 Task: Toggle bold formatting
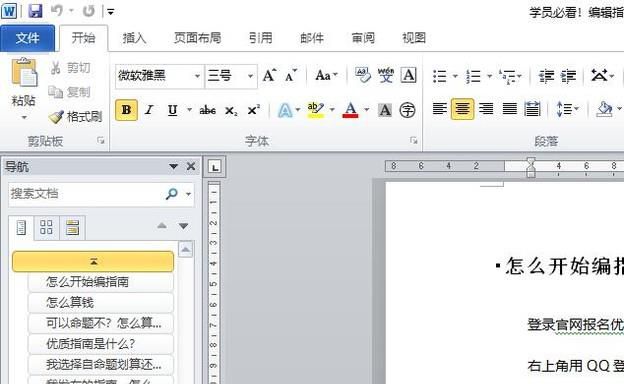127,110
